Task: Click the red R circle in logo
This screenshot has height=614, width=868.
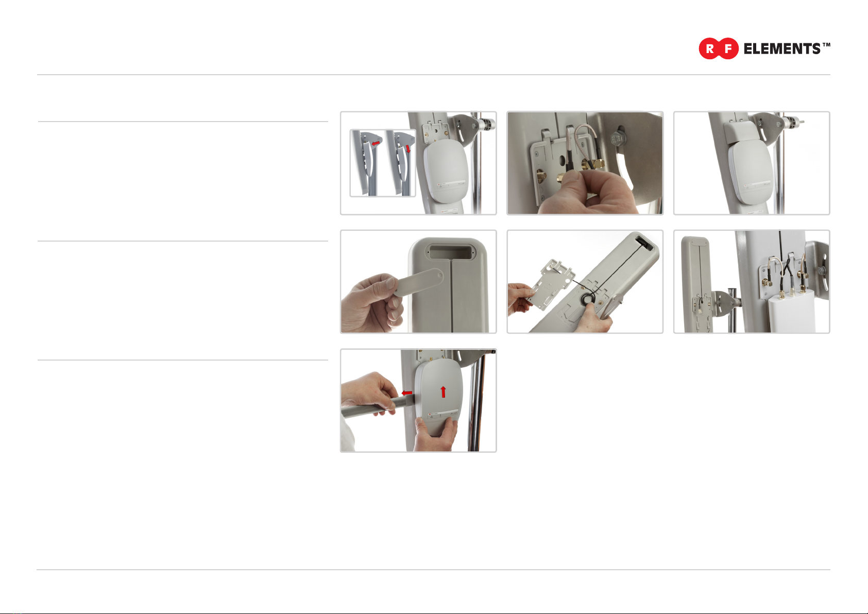Action: [x=710, y=49]
